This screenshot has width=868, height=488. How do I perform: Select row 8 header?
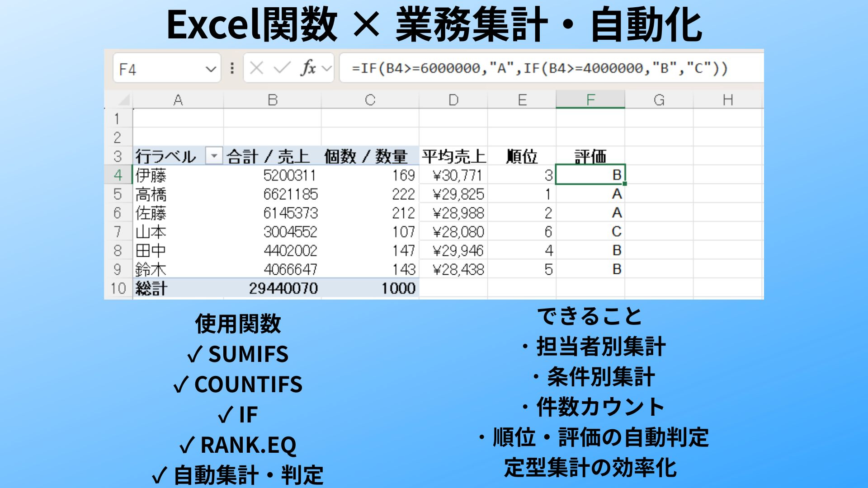(118, 250)
